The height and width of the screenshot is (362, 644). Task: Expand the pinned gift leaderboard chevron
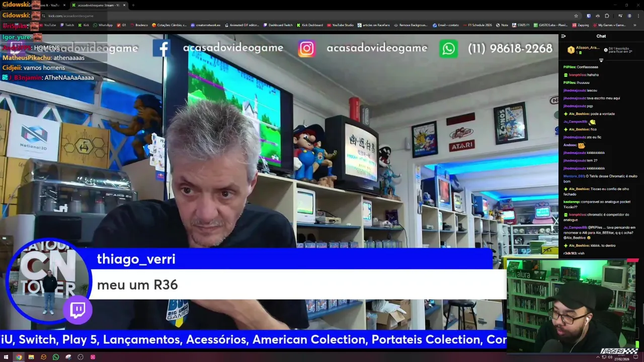click(601, 60)
